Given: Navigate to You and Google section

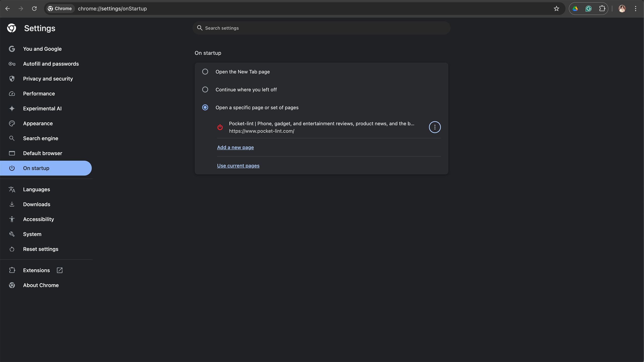Looking at the screenshot, I should [x=42, y=49].
